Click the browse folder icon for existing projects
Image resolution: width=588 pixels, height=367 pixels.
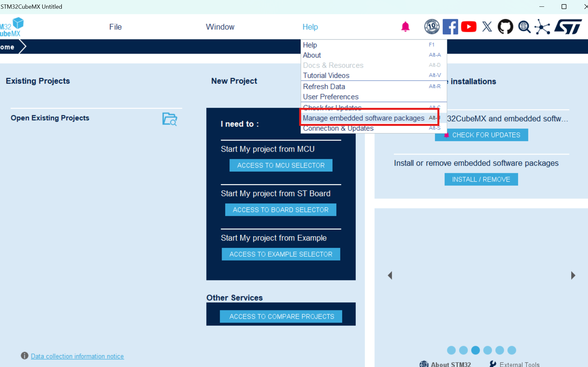tap(170, 119)
